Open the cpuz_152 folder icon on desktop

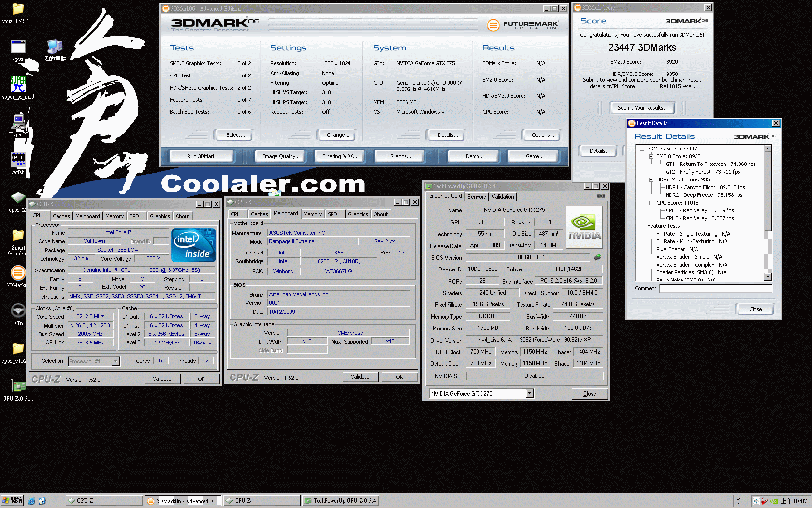tap(18, 10)
